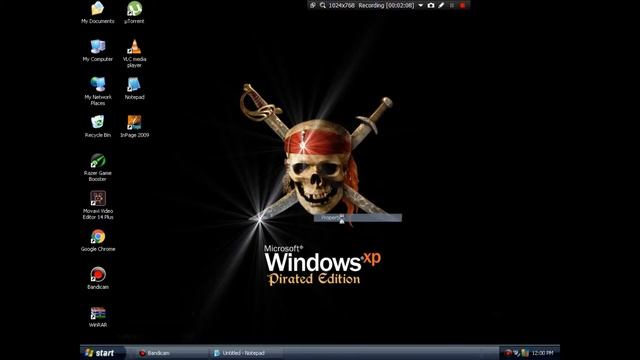This screenshot has width=640, height=360.
Task: Click the red Bandicam tray icon
Action: (508, 353)
